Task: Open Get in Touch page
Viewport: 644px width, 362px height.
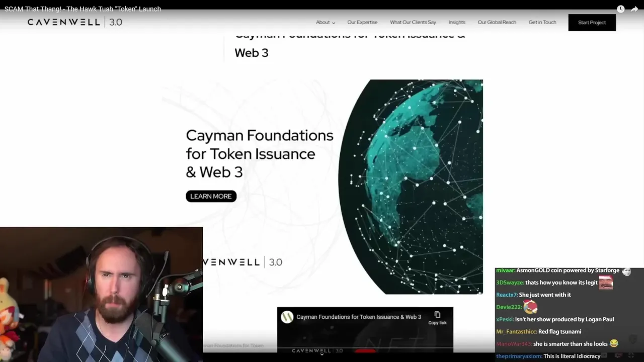Action: pyautogui.click(x=542, y=22)
